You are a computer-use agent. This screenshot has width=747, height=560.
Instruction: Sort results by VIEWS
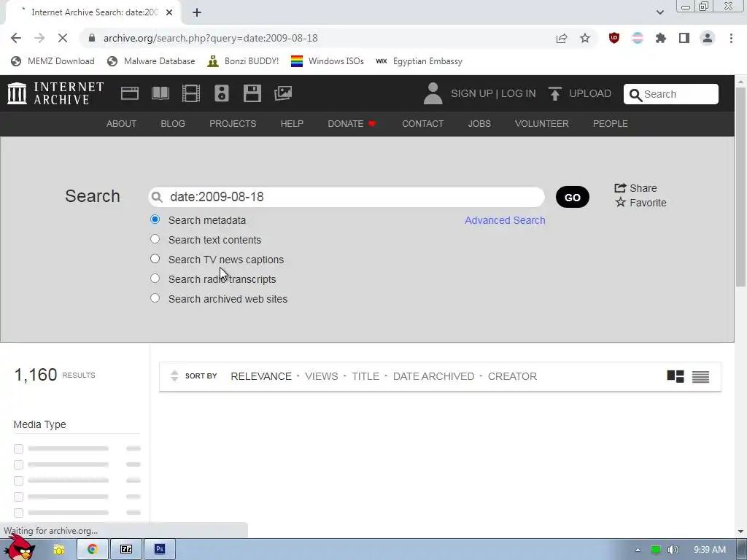(322, 376)
